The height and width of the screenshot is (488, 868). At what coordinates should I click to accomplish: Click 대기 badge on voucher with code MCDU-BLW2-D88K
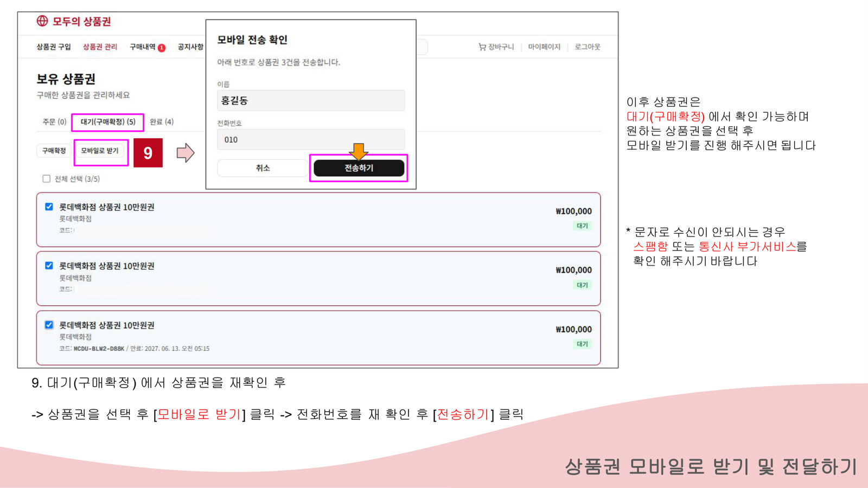(x=583, y=344)
